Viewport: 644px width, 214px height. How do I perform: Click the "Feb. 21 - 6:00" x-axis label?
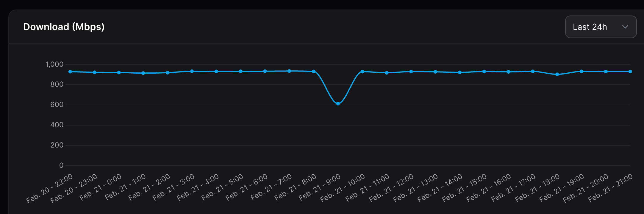click(246, 187)
